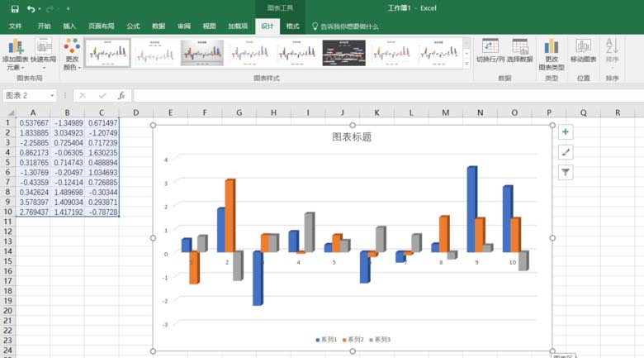Select column header A
644x358 pixels.
click(x=33, y=112)
